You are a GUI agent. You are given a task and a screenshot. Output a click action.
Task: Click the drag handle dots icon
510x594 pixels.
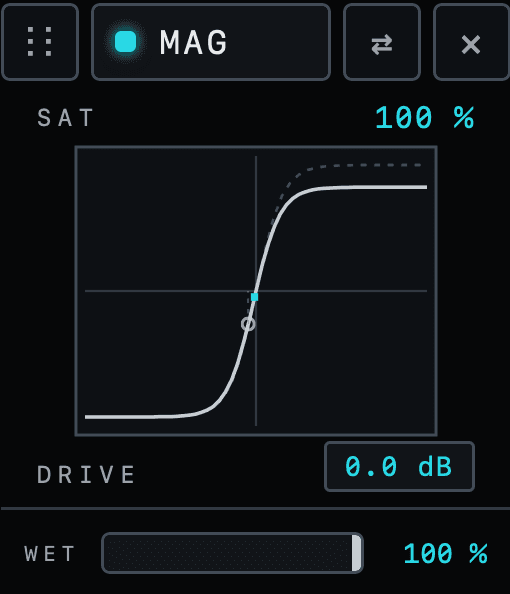click(x=40, y=42)
